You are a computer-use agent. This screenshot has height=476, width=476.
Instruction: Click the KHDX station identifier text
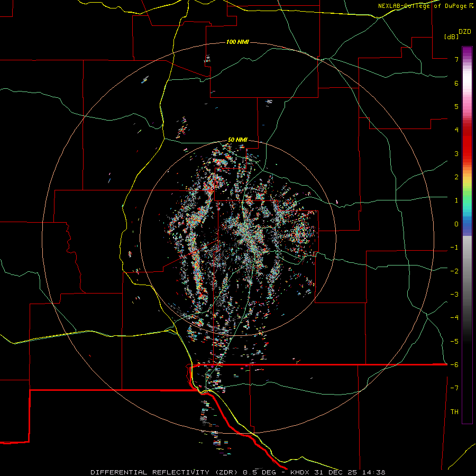tap(300, 472)
